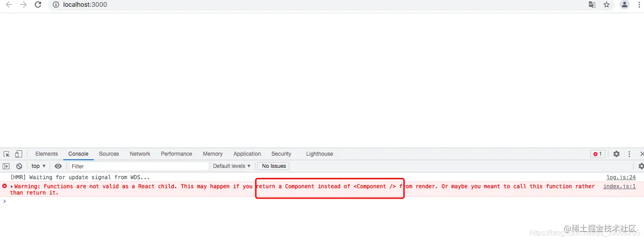Screen dimensions: 644x241
Task: Open site information icon in address bar
Action: click(x=56, y=5)
